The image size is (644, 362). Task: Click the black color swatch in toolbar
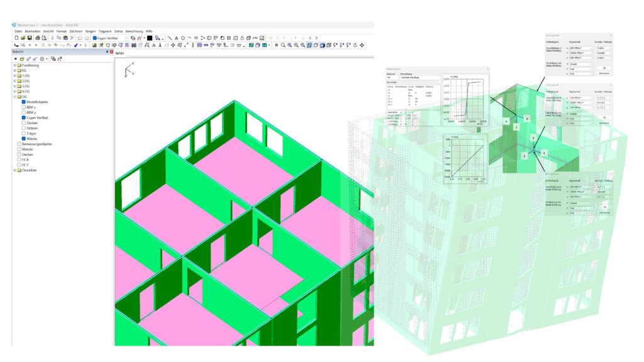149,38
